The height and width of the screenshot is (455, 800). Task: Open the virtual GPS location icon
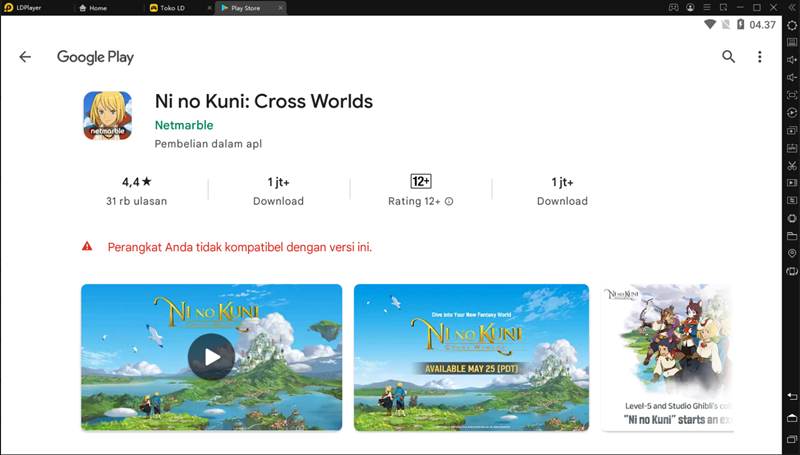coord(792,254)
